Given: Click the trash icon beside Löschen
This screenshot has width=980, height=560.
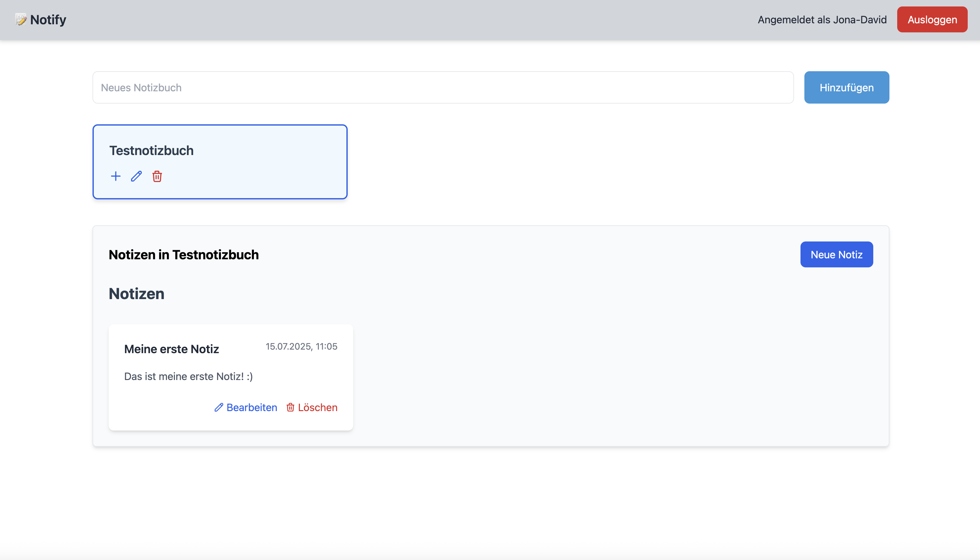Looking at the screenshot, I should pos(290,407).
